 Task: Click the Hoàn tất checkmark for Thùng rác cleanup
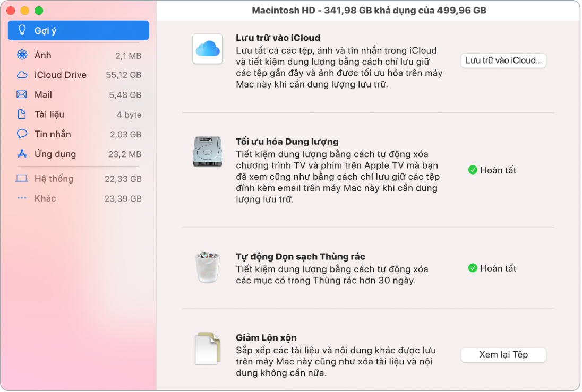point(473,268)
